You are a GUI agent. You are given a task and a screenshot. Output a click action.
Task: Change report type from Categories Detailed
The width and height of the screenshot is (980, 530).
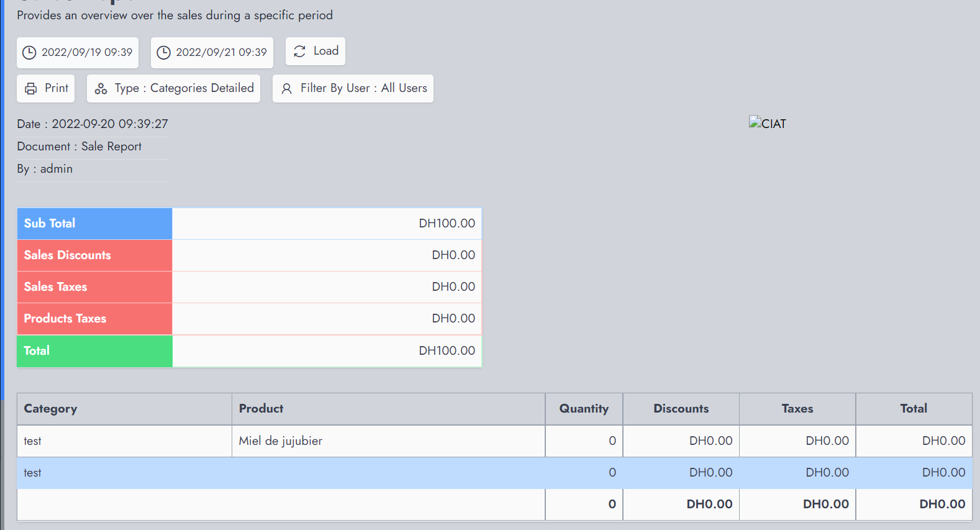tap(173, 88)
